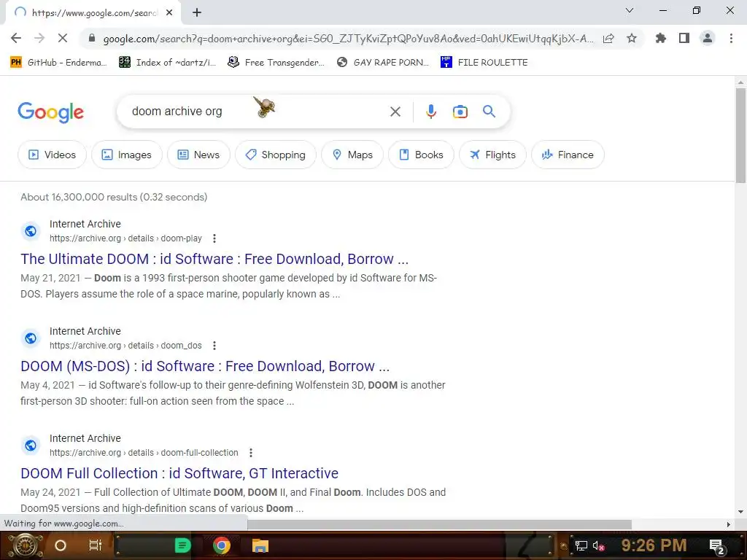Switch to the Finance filter

568,155
